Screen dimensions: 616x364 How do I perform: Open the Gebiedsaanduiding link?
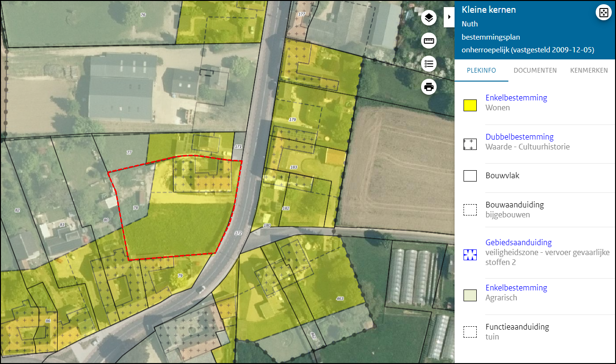(x=518, y=242)
